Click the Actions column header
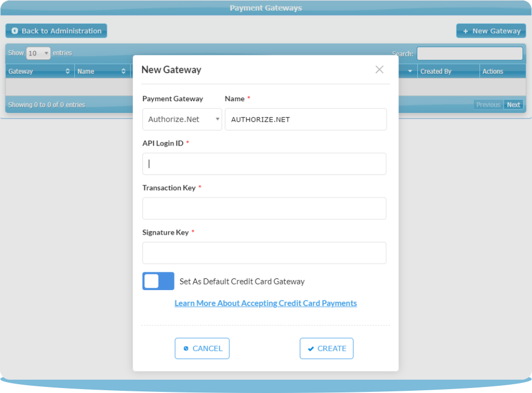 [502, 71]
